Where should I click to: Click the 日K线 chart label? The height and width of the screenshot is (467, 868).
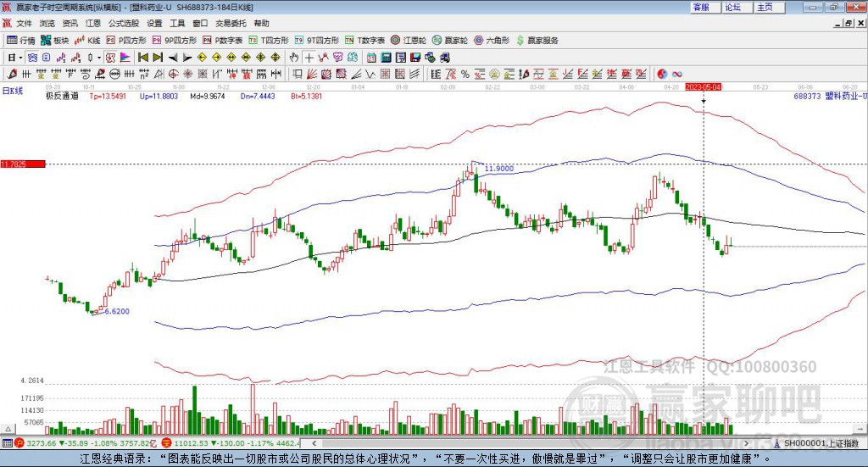click(12, 92)
